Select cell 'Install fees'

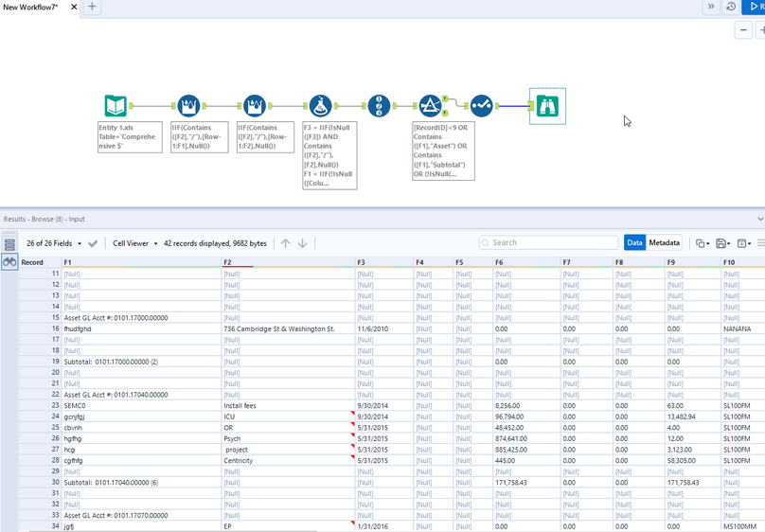tap(289, 406)
